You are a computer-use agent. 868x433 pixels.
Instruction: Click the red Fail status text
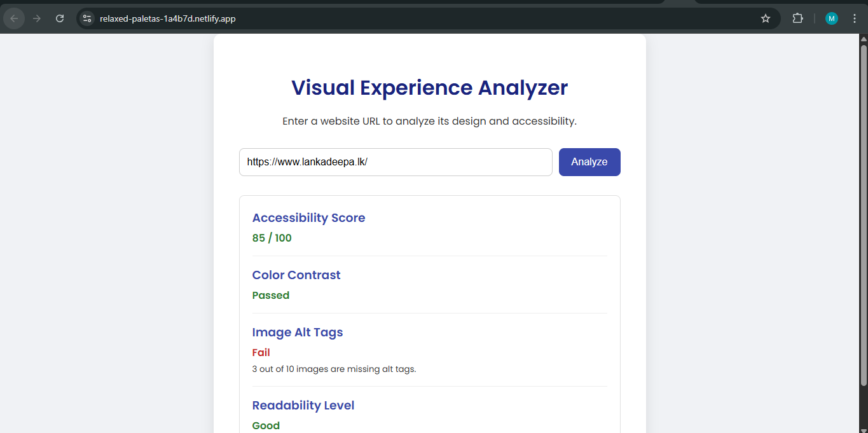coord(261,352)
